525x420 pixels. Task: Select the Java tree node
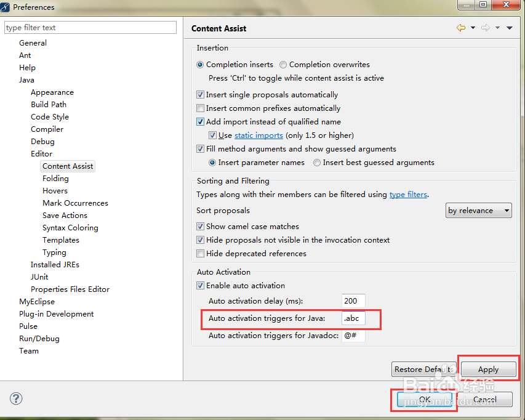point(26,80)
